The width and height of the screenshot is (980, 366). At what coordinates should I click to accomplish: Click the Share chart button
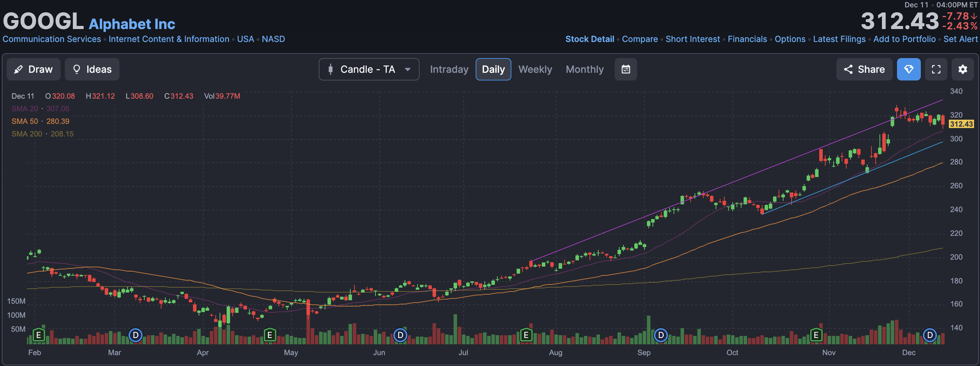[x=864, y=69]
